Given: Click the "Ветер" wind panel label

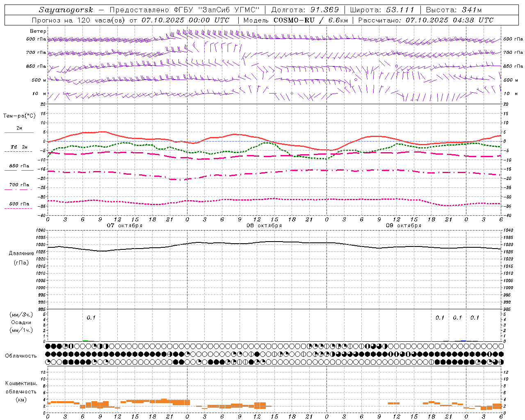Looking at the screenshot, I should pos(38,31).
